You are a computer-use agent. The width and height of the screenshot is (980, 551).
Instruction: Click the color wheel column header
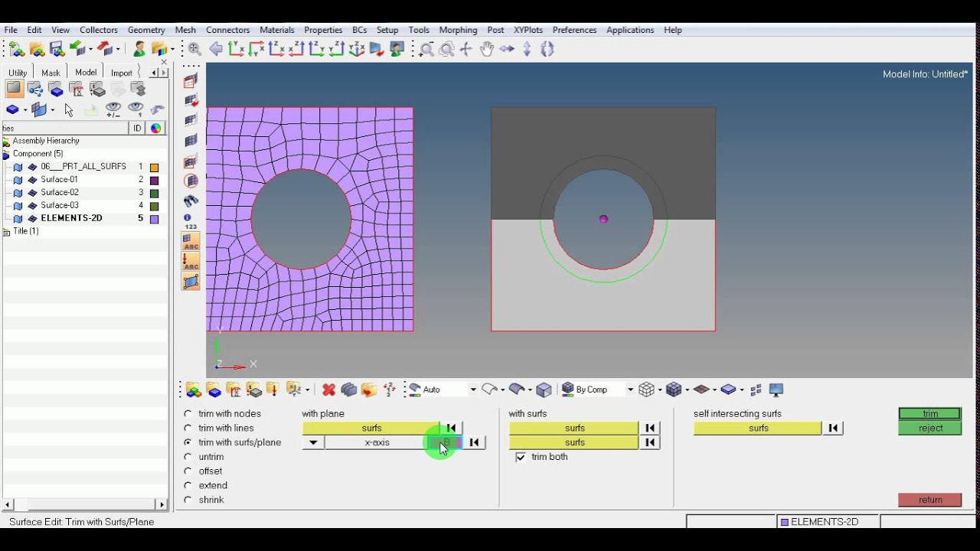click(156, 128)
